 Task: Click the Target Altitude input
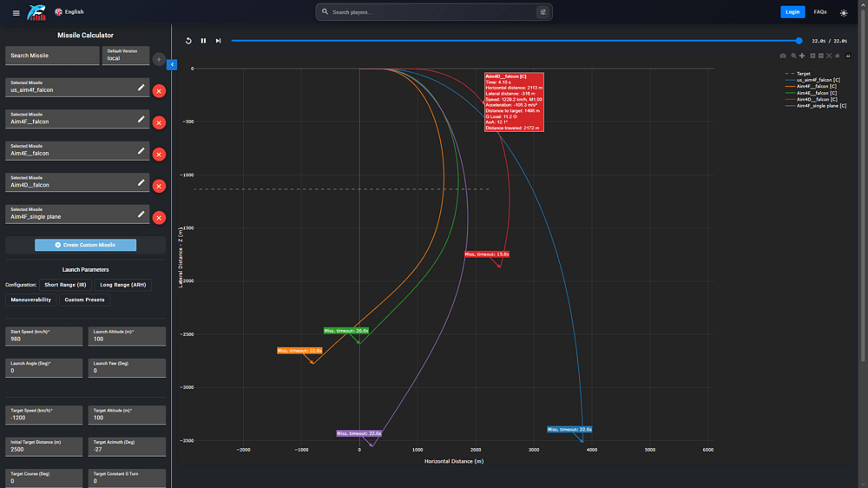pyautogui.click(x=127, y=415)
